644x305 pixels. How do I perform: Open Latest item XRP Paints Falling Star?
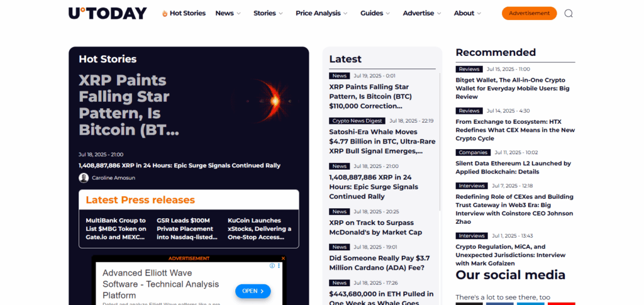coord(370,96)
